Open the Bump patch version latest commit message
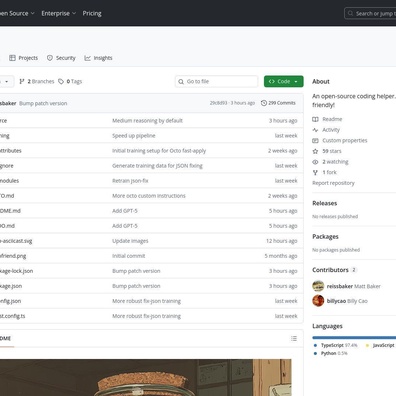This screenshot has width=396, height=396. click(43, 103)
